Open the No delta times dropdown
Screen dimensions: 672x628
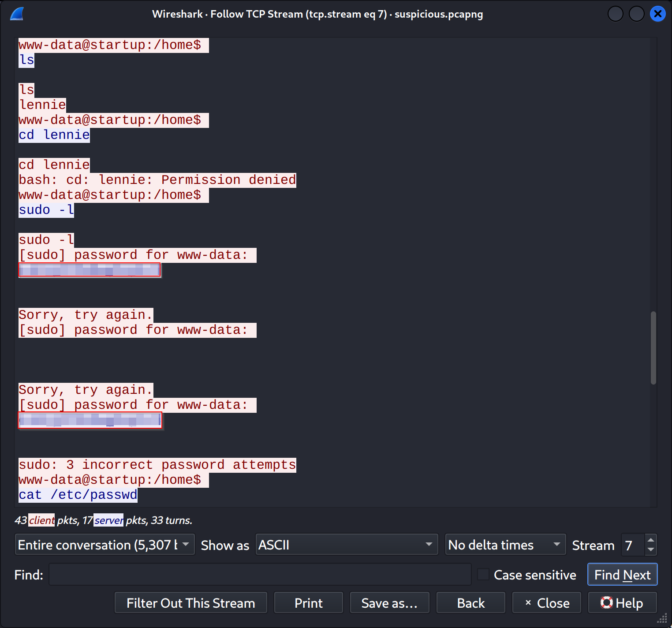pos(505,545)
